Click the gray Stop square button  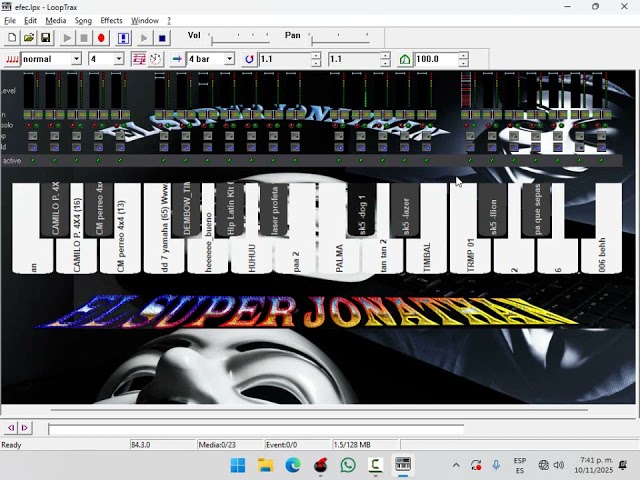84,38
